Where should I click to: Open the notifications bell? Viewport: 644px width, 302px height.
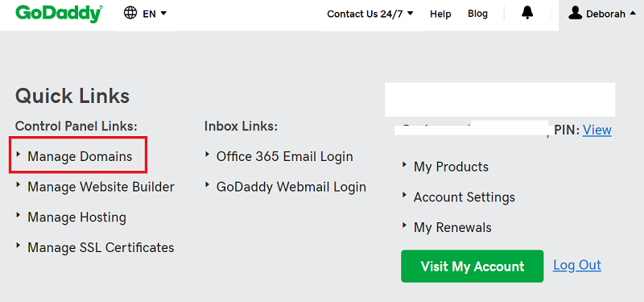tap(527, 13)
